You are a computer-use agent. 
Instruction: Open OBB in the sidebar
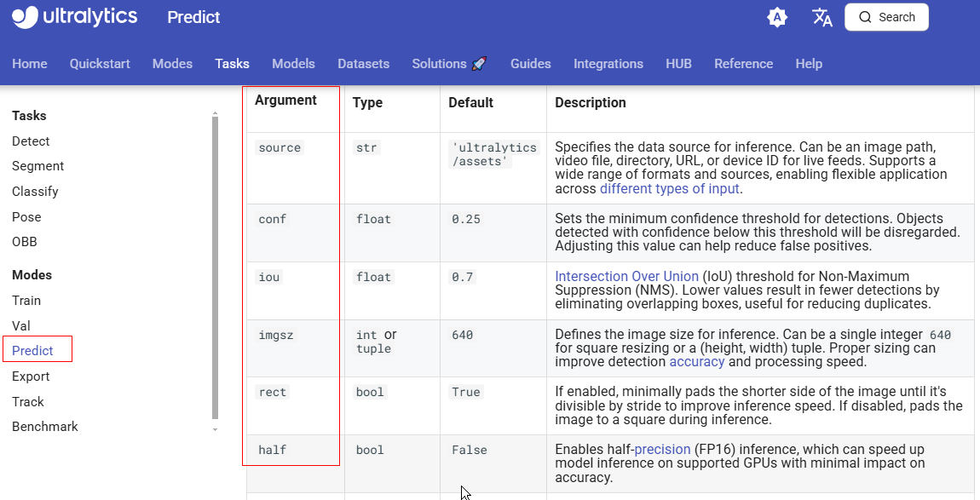click(x=25, y=242)
